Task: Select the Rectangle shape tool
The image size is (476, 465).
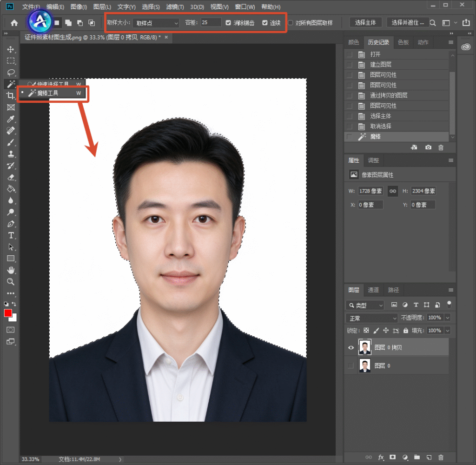Action: click(11, 259)
